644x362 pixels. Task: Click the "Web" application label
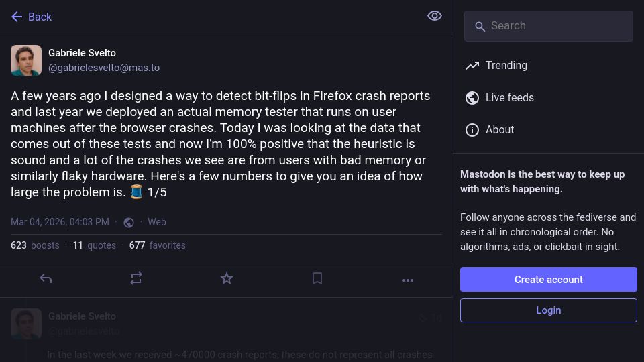coord(157,222)
